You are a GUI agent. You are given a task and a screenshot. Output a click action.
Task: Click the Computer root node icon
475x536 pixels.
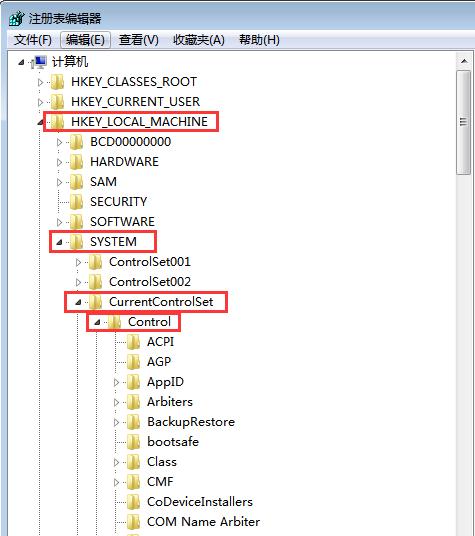39,62
